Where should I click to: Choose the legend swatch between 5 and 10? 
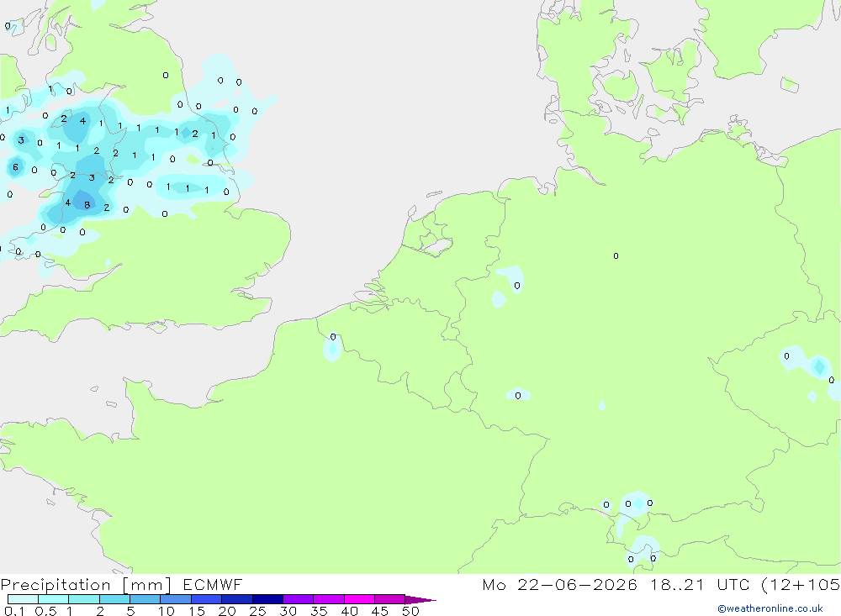145,599
